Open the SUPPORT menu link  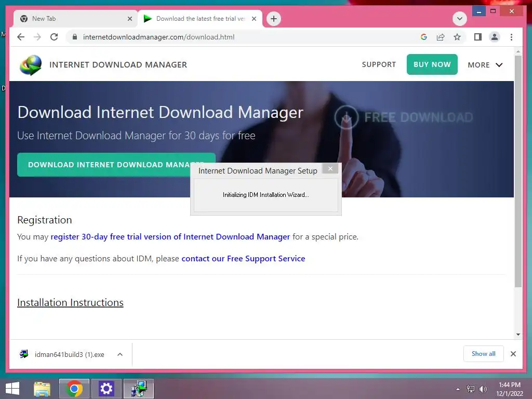379,64
